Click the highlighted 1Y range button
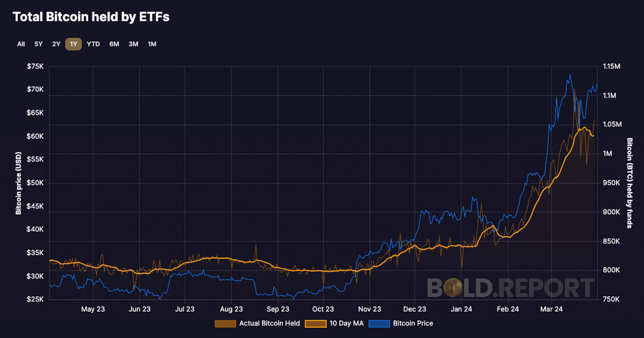644x338 pixels. coord(74,44)
